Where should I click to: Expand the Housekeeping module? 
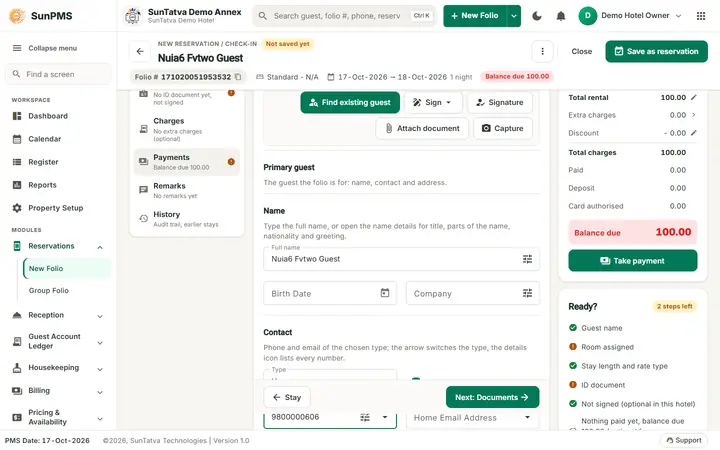click(x=100, y=369)
